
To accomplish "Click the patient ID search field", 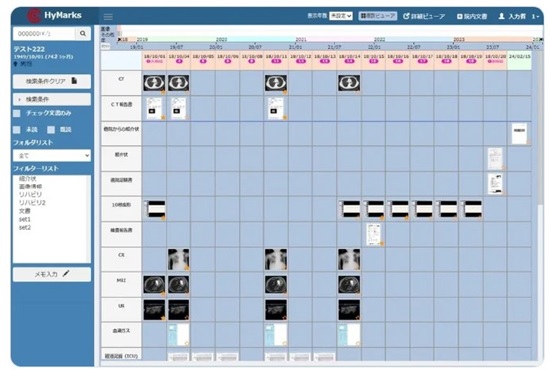I will point(44,34).
